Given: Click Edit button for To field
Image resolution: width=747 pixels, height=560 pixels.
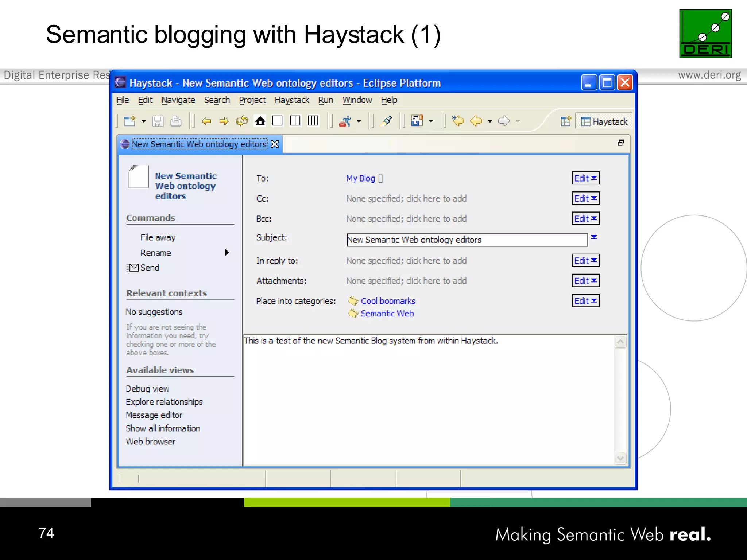Looking at the screenshot, I should [585, 178].
